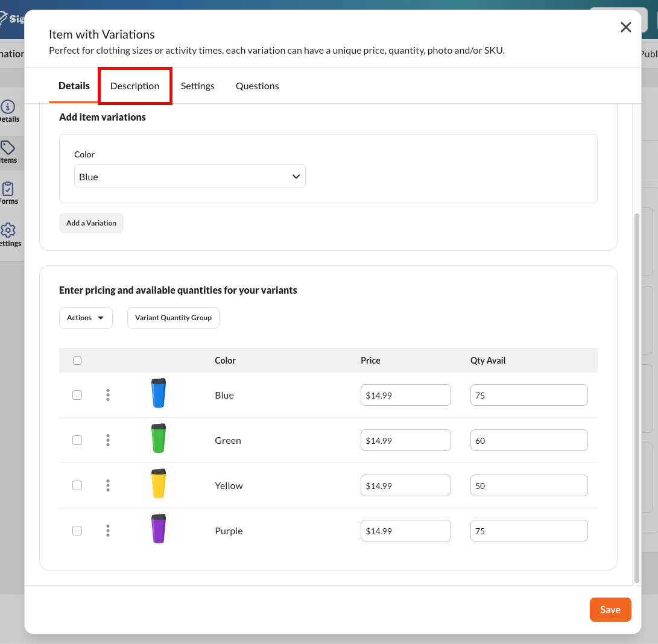Switch to the Questions tab
This screenshot has height=644, width=658.
(258, 86)
